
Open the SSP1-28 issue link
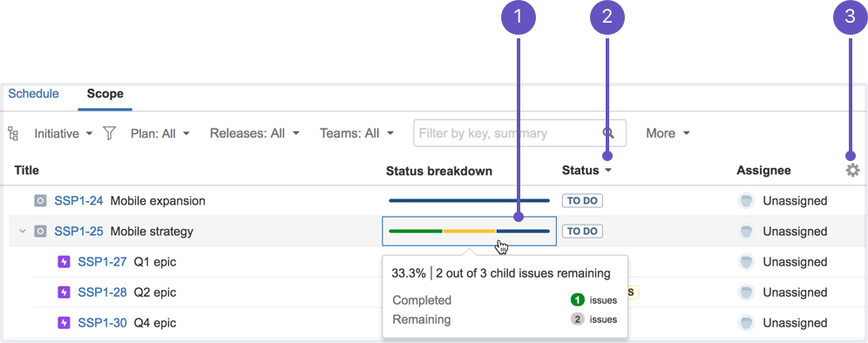[103, 293]
